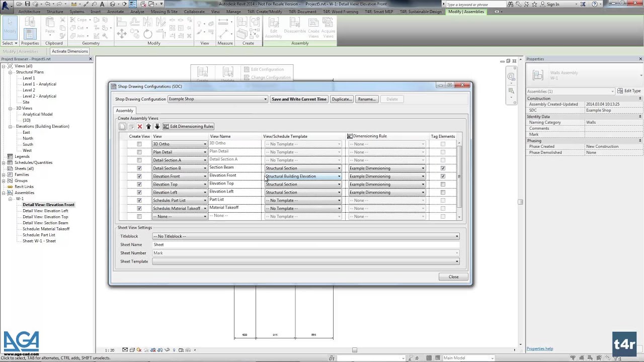Untick Tag Elements for the Section Beam row
Image resolution: width=644 pixels, height=362 pixels.
(443, 168)
